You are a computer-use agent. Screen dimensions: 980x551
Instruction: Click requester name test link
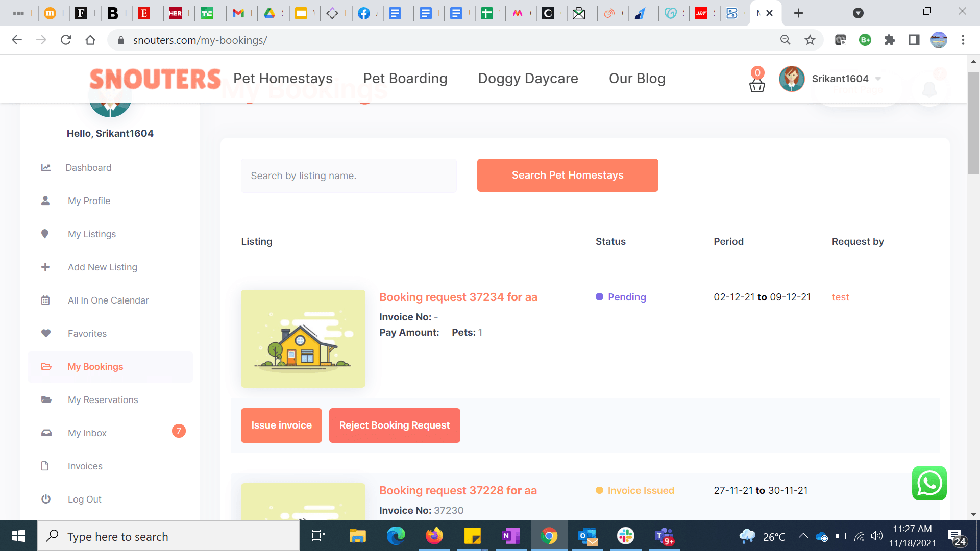(x=840, y=297)
